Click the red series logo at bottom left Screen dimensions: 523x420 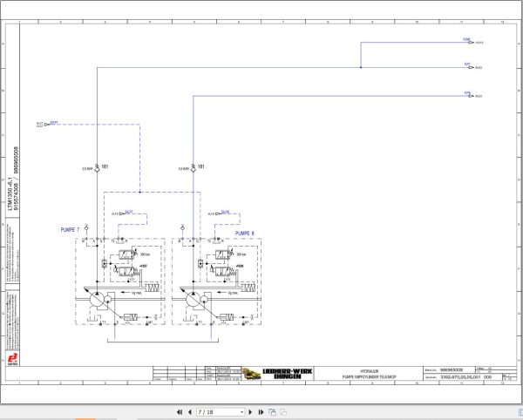point(13,359)
